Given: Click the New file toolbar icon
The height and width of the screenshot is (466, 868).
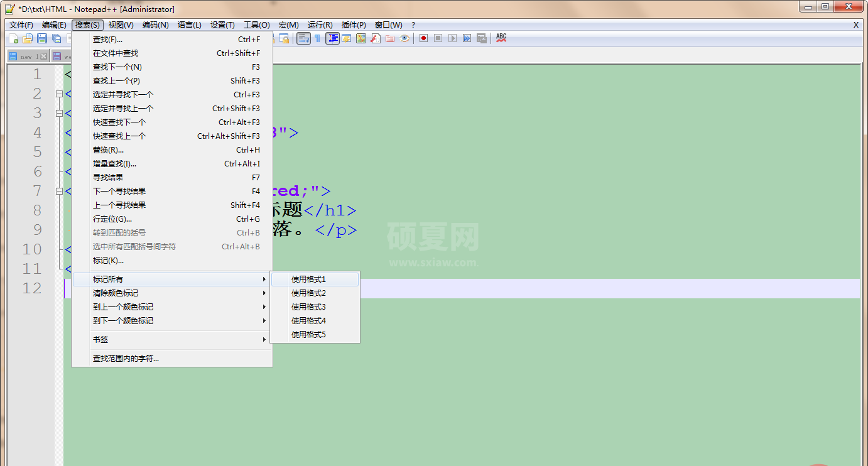Looking at the screenshot, I should [13, 38].
